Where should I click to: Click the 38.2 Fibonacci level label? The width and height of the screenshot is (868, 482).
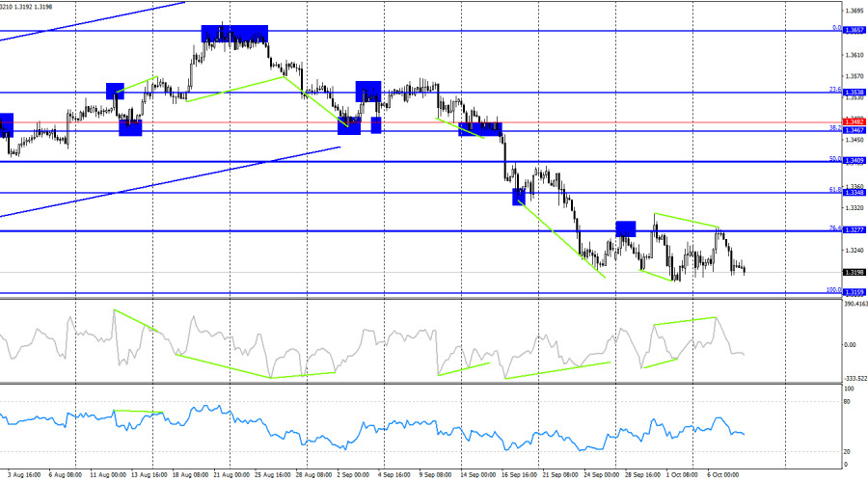click(x=835, y=128)
